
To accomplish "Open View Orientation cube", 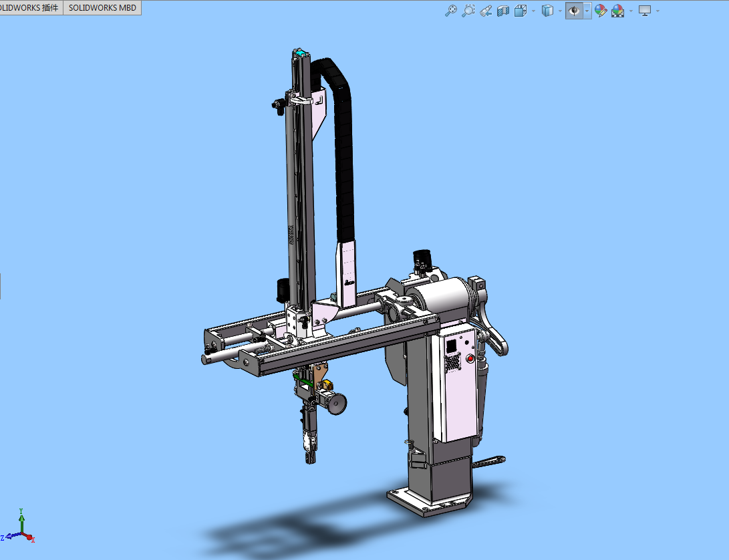I will click(521, 11).
